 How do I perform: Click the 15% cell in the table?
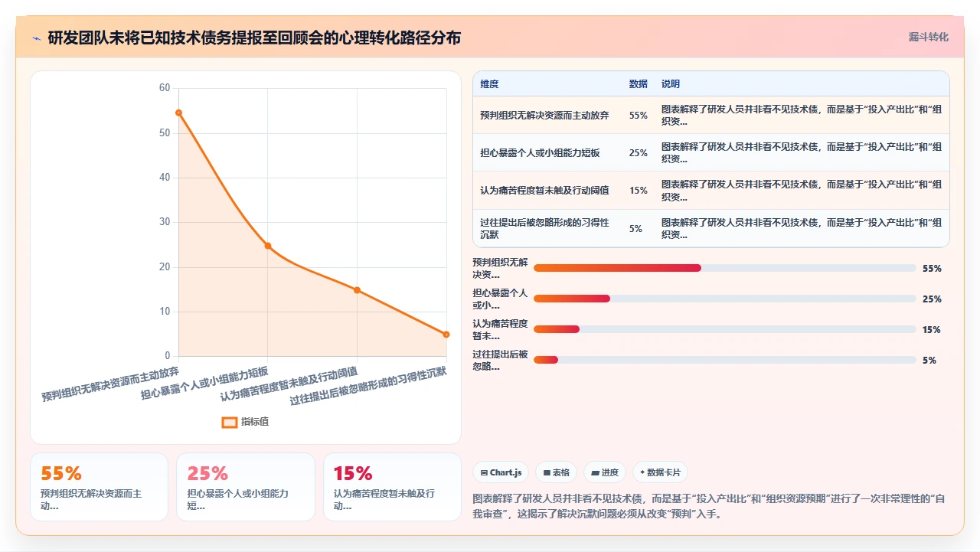[x=639, y=191]
